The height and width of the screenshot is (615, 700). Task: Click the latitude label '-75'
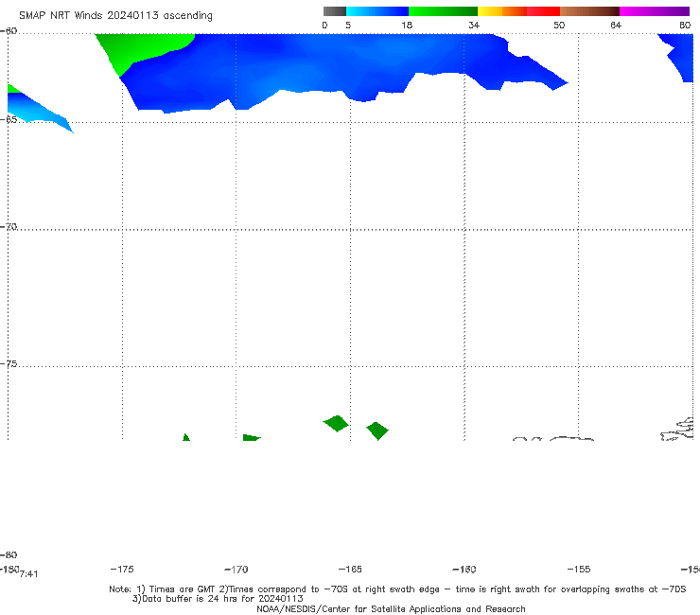(9, 364)
